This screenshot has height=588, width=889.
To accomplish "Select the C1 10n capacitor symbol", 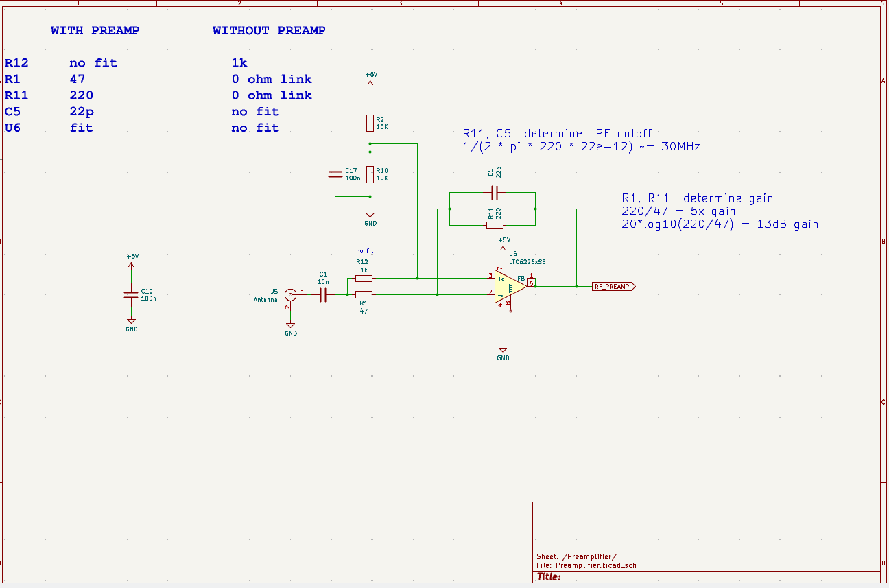I will 323,294.
